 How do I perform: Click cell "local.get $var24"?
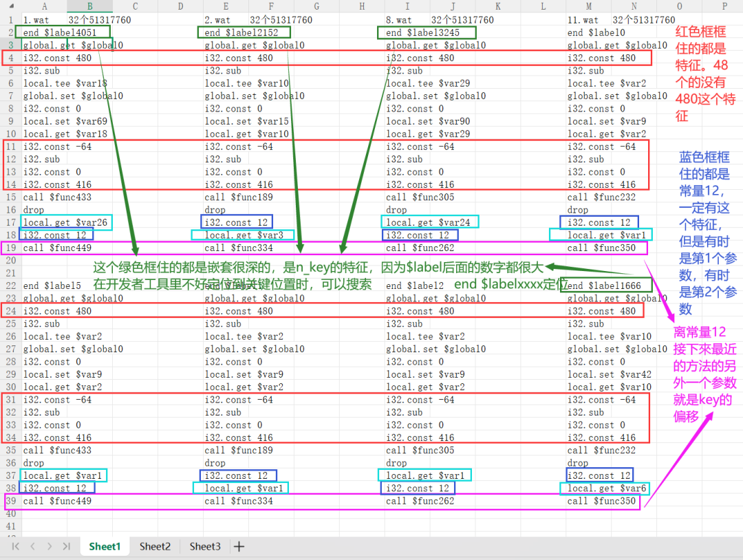pyautogui.click(x=429, y=222)
